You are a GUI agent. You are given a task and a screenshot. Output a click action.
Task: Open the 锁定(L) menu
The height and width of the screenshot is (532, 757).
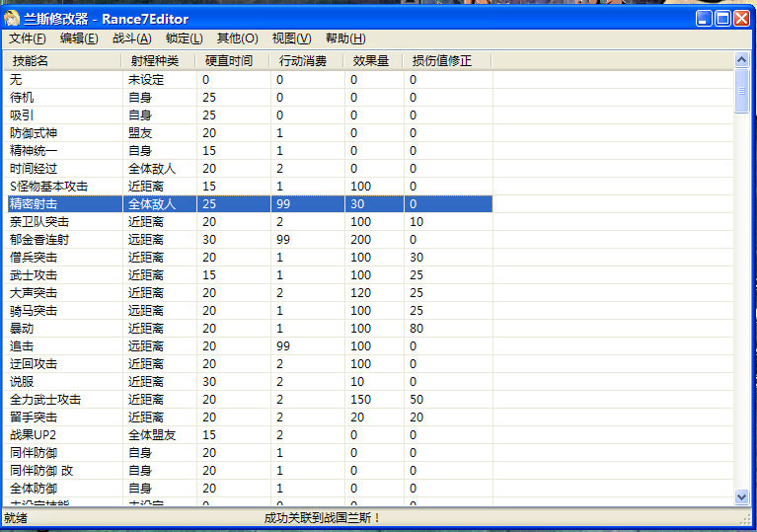(184, 38)
